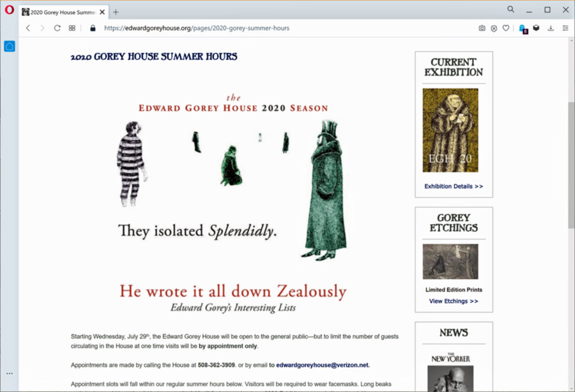Click the snapshot camera icon

coord(482,28)
